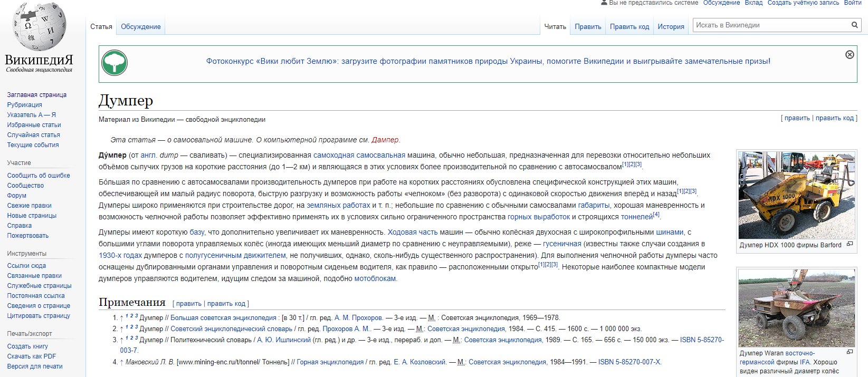Click the green tree banner icon
Screen dimensions: 868x377
[x=115, y=63]
